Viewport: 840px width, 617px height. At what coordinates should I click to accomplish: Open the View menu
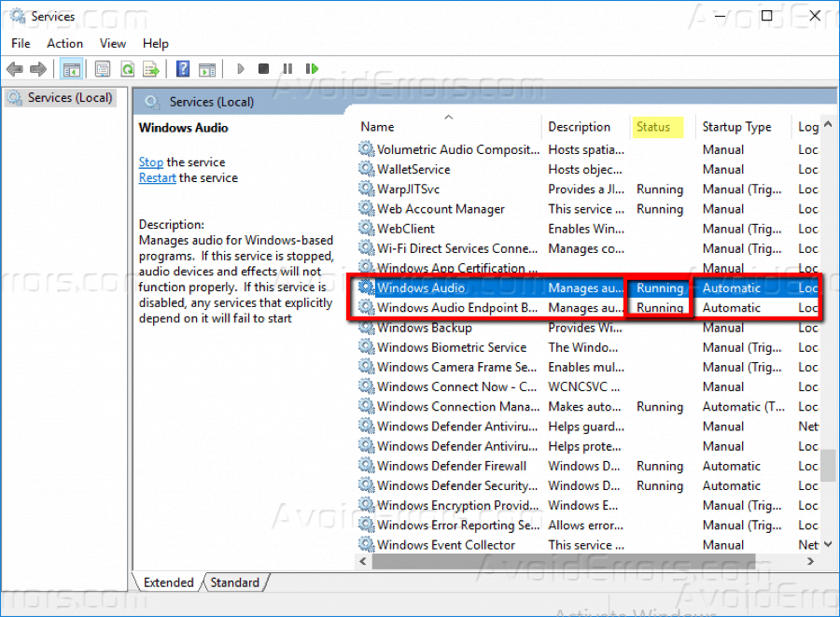[112, 43]
